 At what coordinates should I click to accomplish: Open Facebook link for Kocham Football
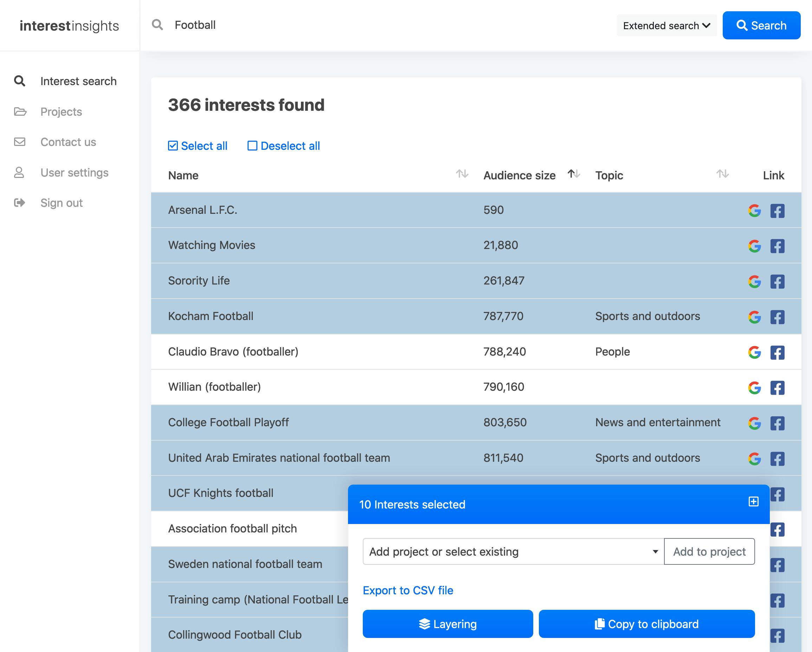point(777,317)
